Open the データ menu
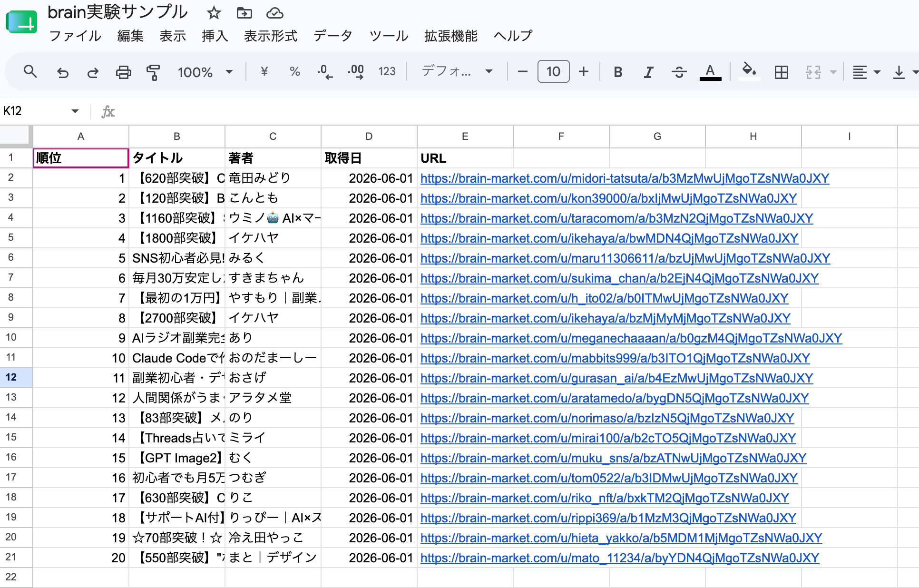Image resolution: width=919 pixels, height=588 pixels. click(x=333, y=36)
